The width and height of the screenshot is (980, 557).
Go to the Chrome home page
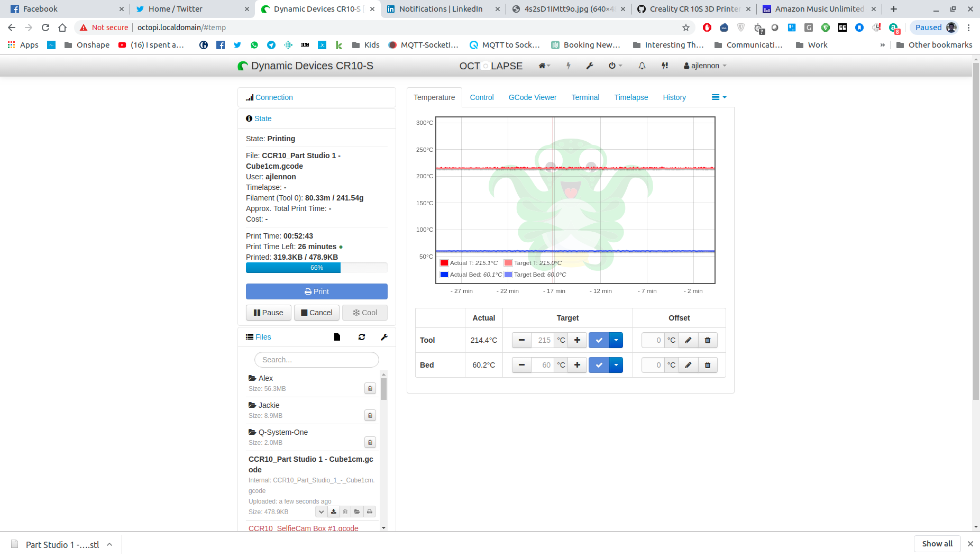(62, 28)
